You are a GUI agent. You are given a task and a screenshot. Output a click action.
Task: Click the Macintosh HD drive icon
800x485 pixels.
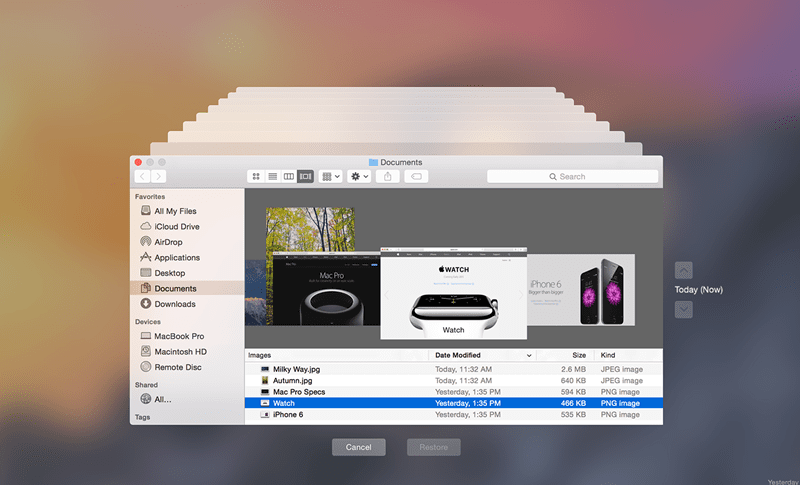(x=145, y=351)
